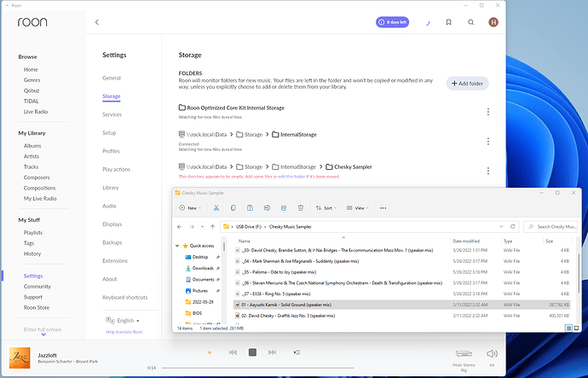Open the user profile avatar H
The height and width of the screenshot is (378, 588).
493,23
